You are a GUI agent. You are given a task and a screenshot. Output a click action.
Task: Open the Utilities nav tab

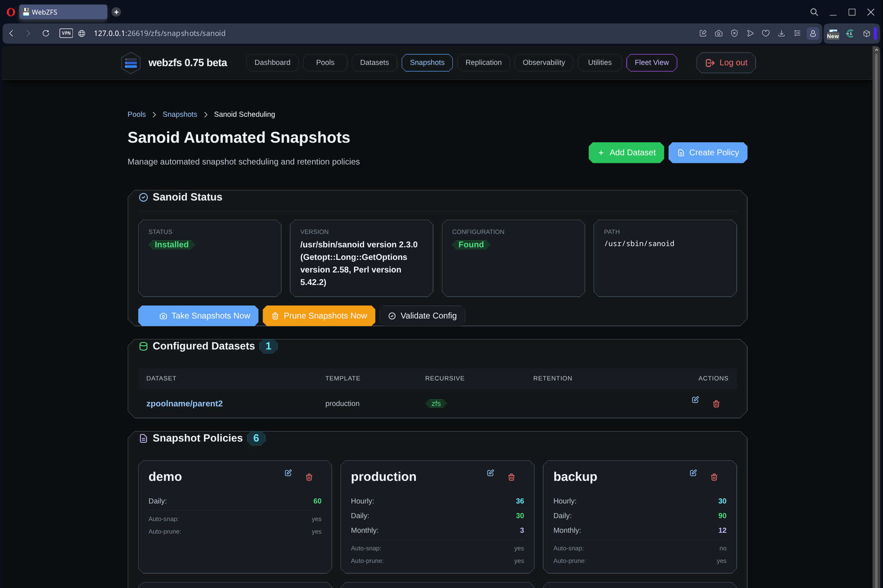tap(600, 62)
